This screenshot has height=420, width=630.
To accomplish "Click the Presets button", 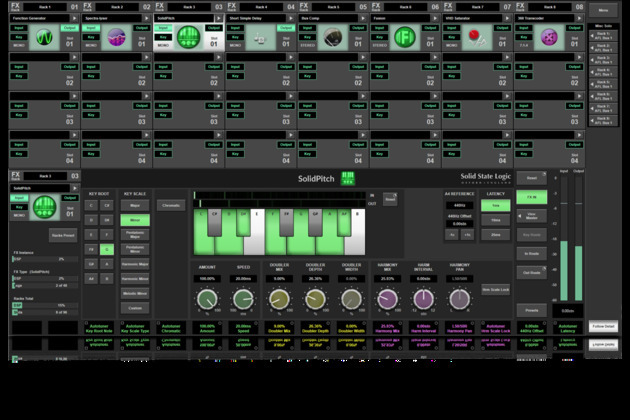I will point(532,310).
